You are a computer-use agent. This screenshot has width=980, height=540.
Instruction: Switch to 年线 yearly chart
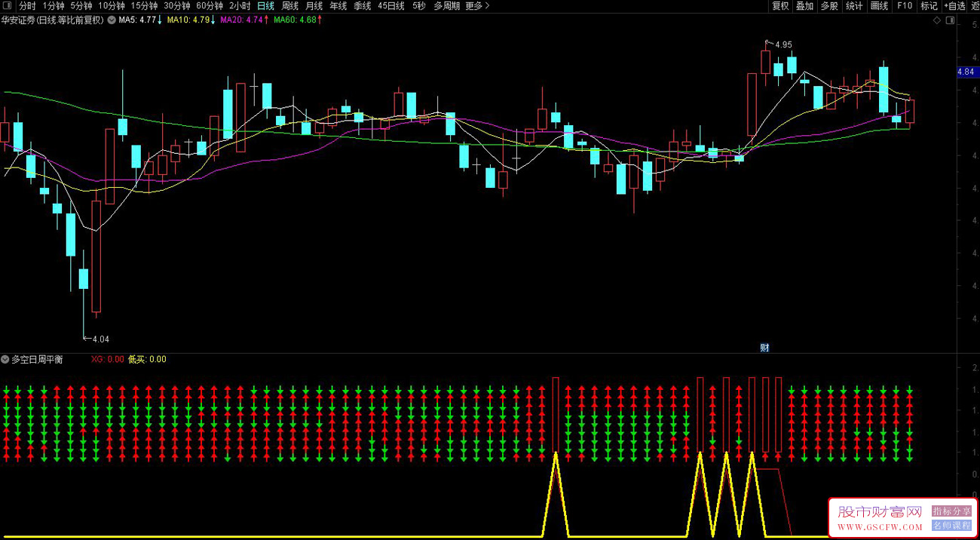[338, 6]
